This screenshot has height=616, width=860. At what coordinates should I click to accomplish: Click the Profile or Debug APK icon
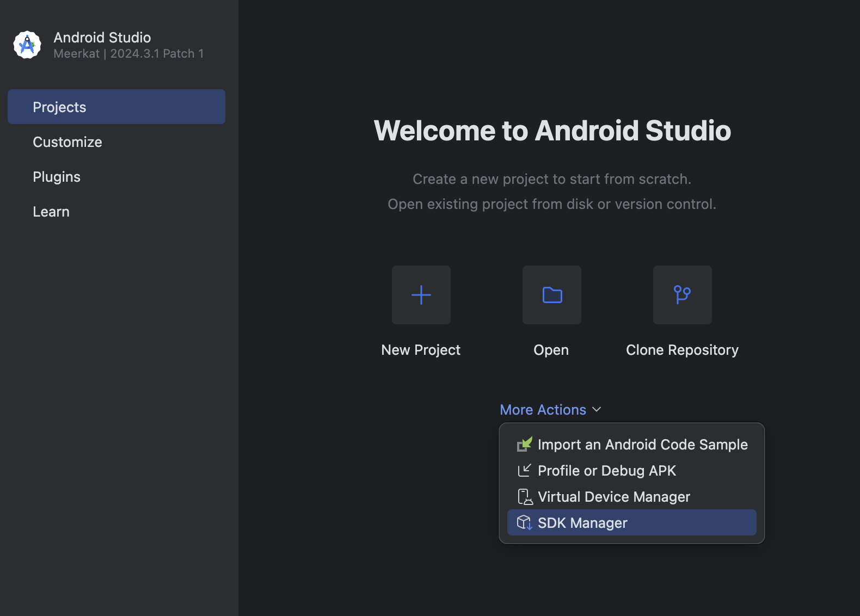click(524, 470)
